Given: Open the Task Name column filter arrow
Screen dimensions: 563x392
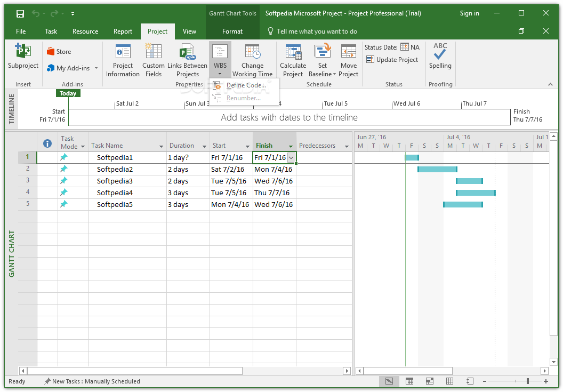Looking at the screenshot, I should pos(161,146).
